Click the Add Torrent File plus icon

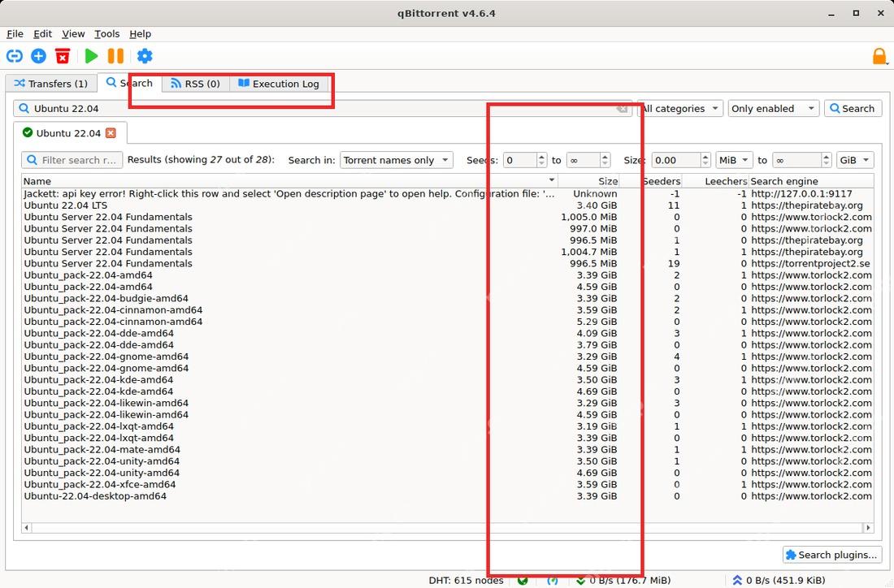click(39, 56)
